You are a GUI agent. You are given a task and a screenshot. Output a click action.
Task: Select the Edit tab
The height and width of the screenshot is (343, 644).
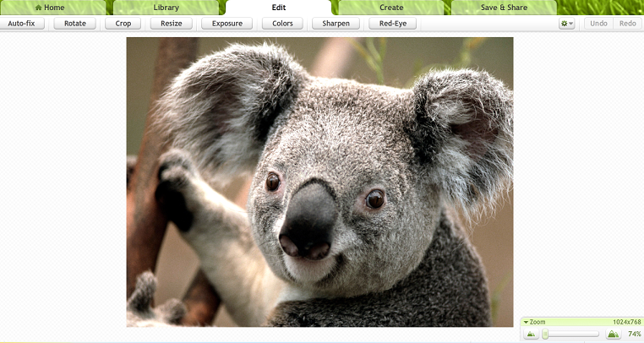pos(278,8)
